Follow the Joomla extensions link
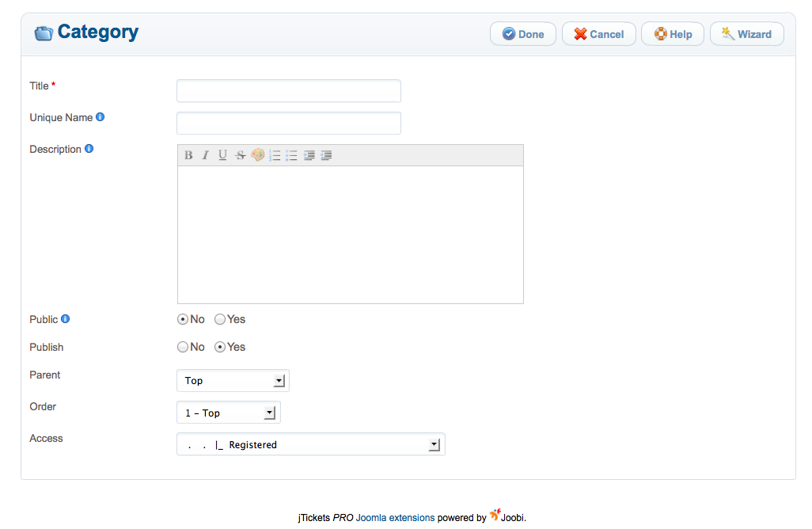 (x=395, y=518)
